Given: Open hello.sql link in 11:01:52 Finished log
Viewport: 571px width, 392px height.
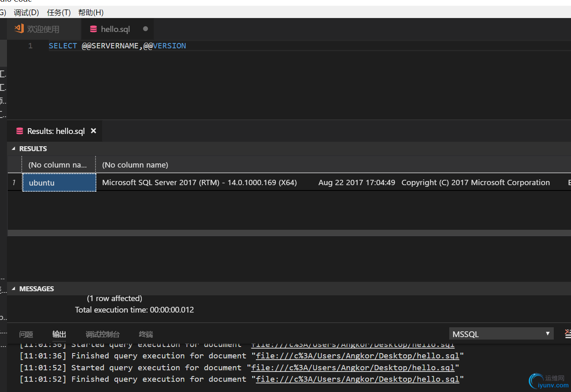Looking at the screenshot, I should pyautogui.click(x=357, y=379).
